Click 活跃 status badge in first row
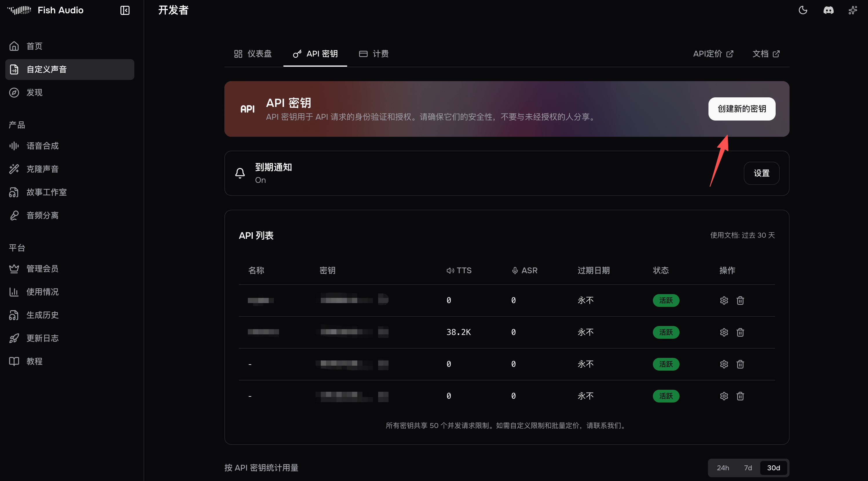This screenshot has height=481, width=868. click(x=666, y=300)
